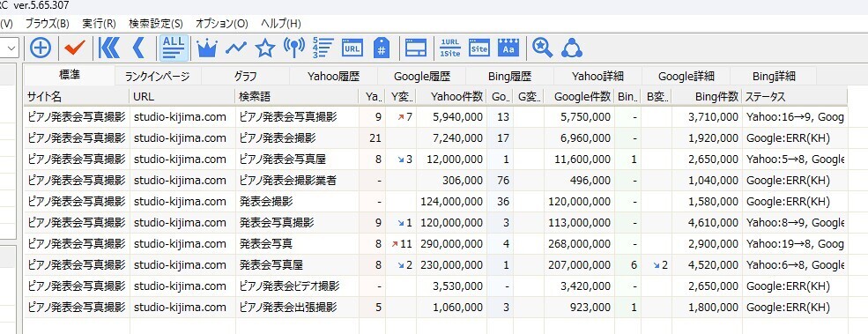
Task: Open the line graph icon
Action: pos(236,48)
